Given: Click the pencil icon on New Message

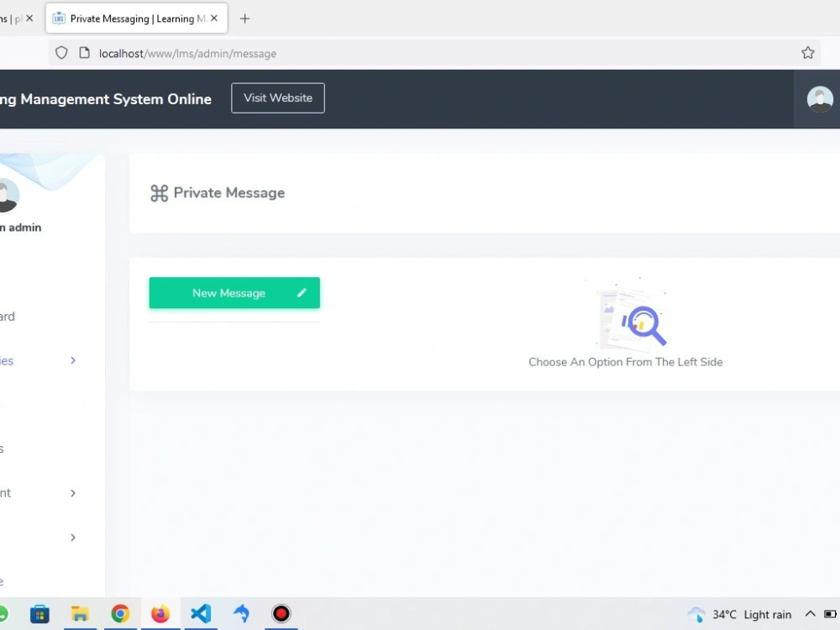Looking at the screenshot, I should 302,292.
